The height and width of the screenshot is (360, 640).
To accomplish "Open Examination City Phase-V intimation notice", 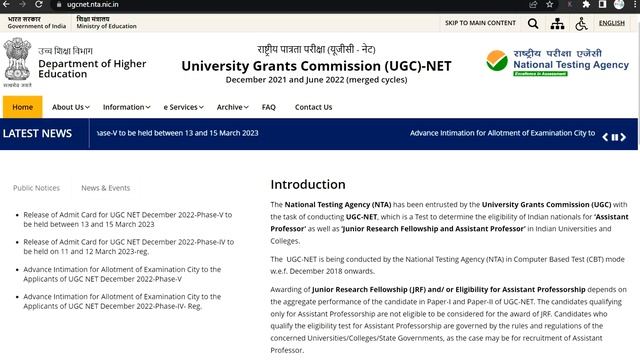I will 122,274.
